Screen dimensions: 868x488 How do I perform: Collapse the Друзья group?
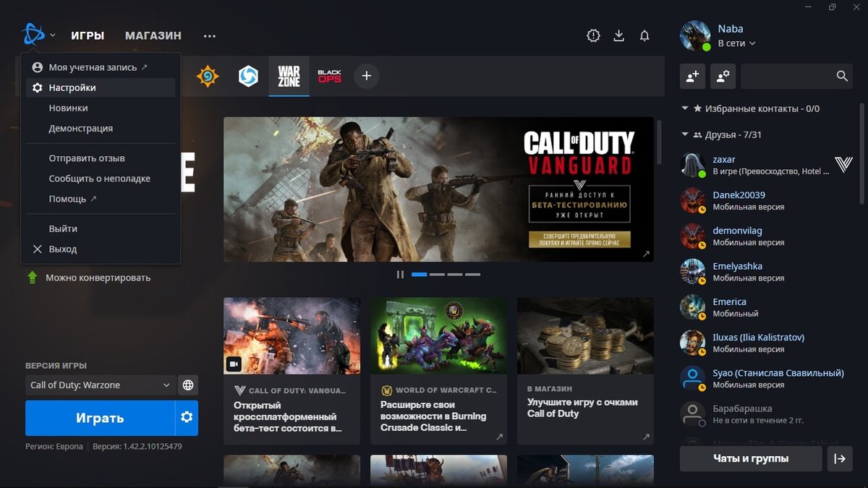tap(722, 134)
